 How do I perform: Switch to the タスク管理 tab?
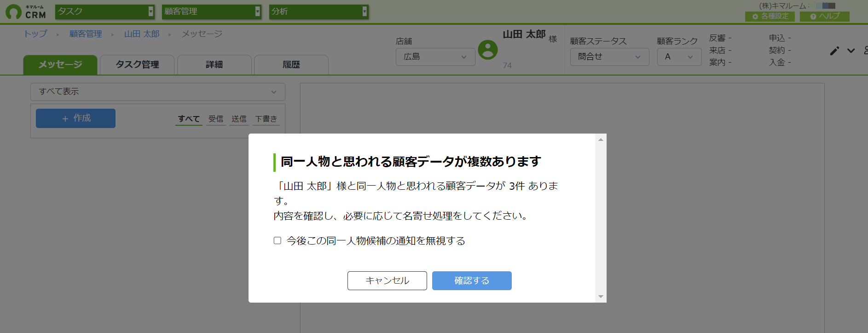pyautogui.click(x=137, y=64)
